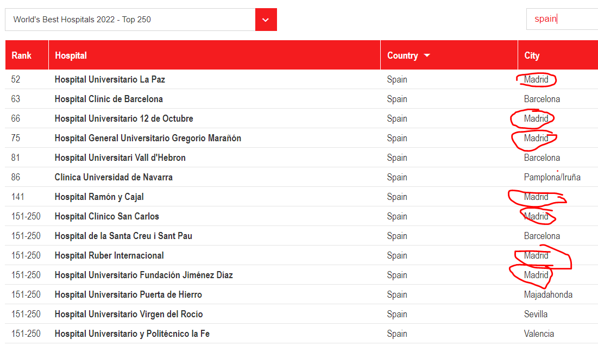
Task: Click the search field containing 'spain'
Action: point(562,19)
